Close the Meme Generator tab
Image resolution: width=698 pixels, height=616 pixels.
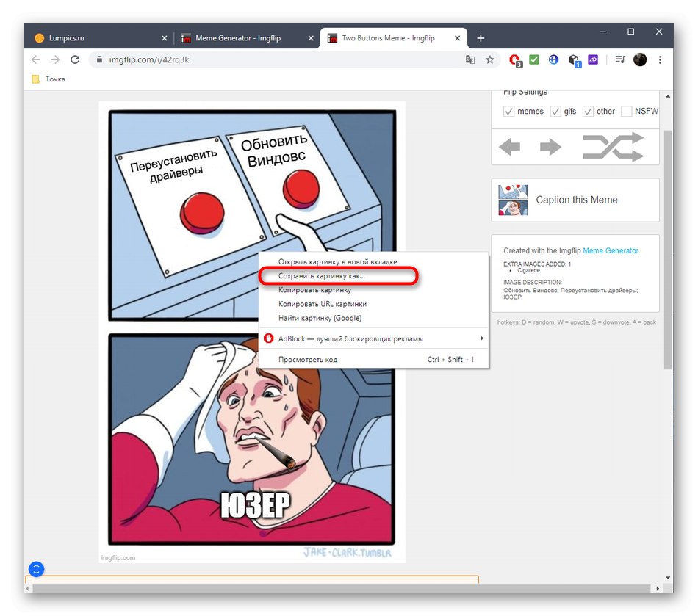pos(311,38)
